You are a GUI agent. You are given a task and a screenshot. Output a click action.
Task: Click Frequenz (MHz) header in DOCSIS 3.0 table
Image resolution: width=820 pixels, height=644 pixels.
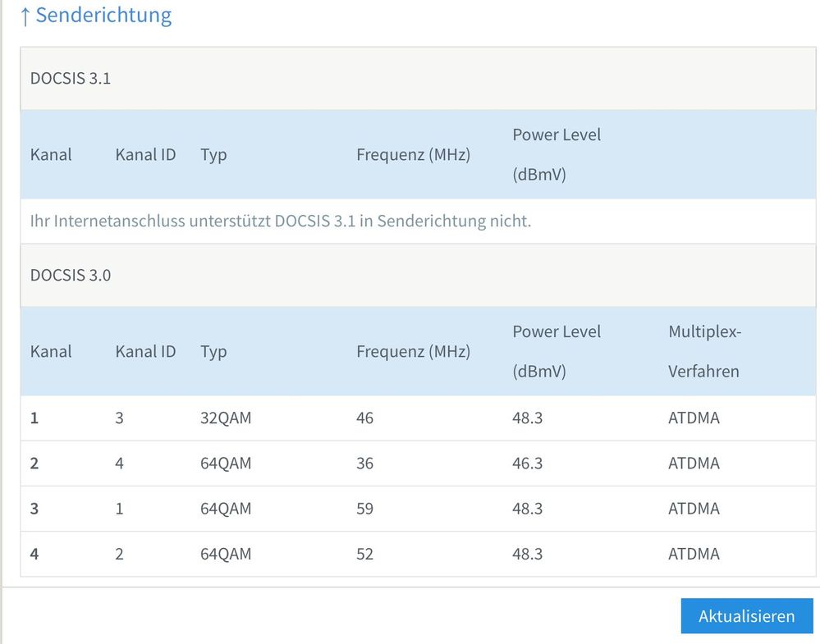coord(413,352)
